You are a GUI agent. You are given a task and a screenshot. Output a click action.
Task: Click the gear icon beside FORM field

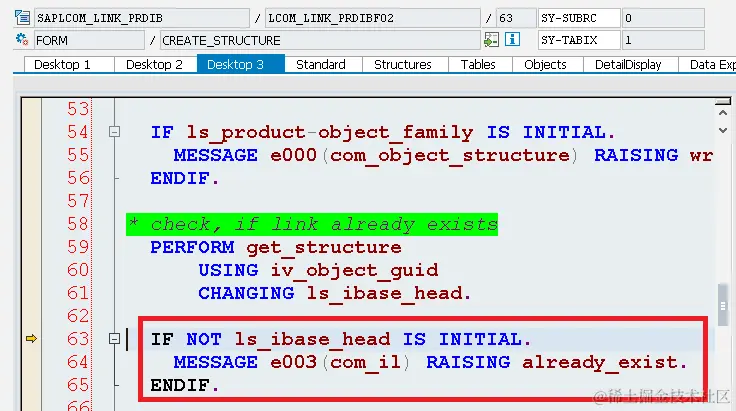(22, 39)
